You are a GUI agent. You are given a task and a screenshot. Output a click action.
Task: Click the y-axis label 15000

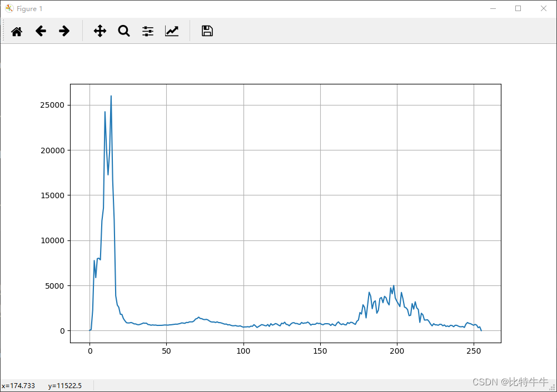click(53, 195)
